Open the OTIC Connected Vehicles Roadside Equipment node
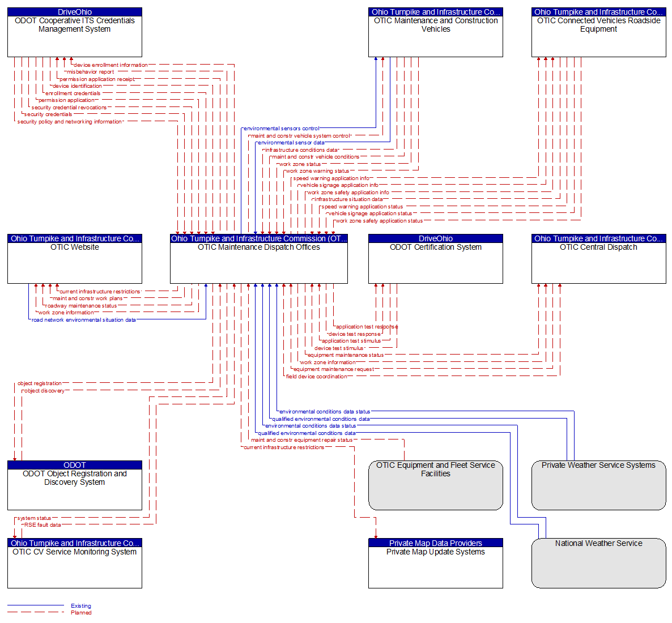The image size is (672, 623). click(599, 32)
